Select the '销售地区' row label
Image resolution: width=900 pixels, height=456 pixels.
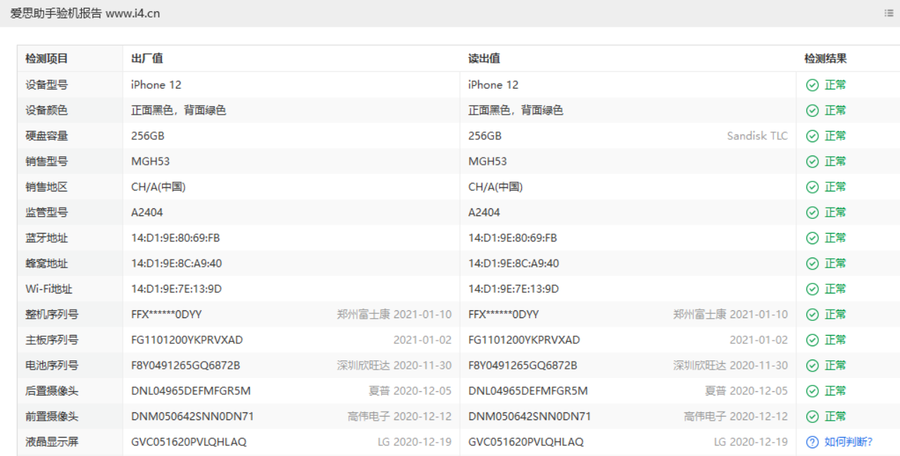(46, 187)
